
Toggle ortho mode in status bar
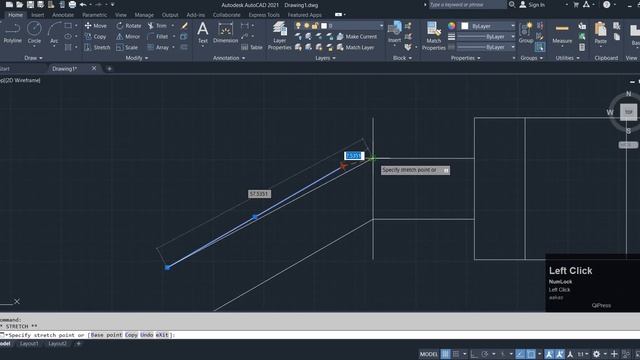[x=474, y=354]
